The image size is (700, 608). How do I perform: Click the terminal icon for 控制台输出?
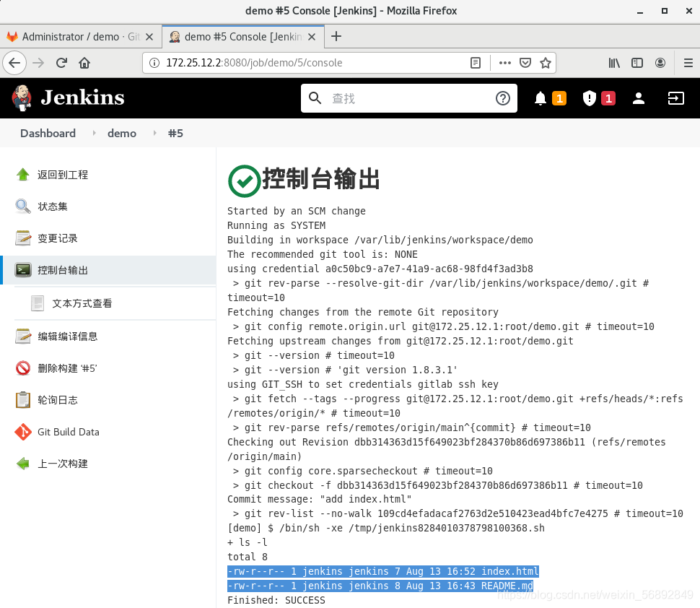pyautogui.click(x=23, y=270)
